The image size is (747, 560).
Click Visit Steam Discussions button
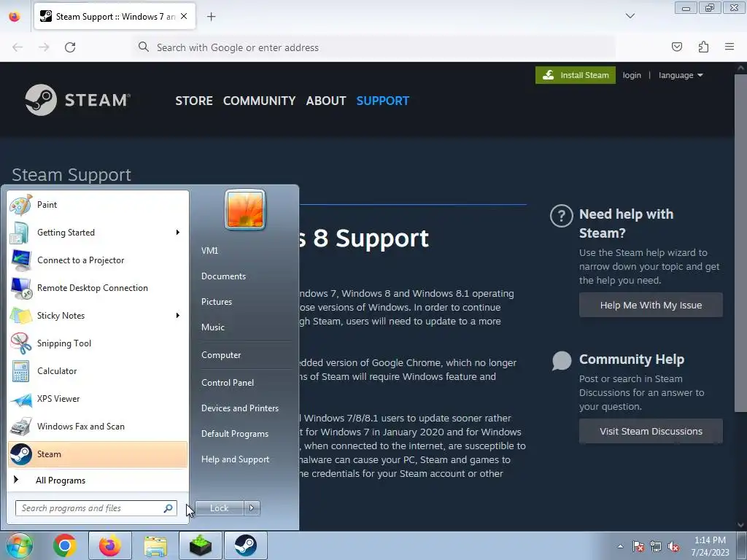[651, 432]
